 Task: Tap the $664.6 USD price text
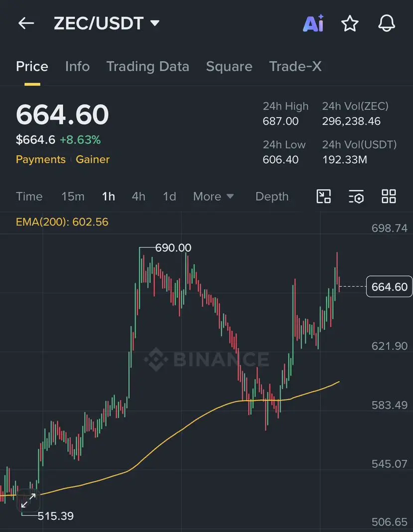pos(36,140)
